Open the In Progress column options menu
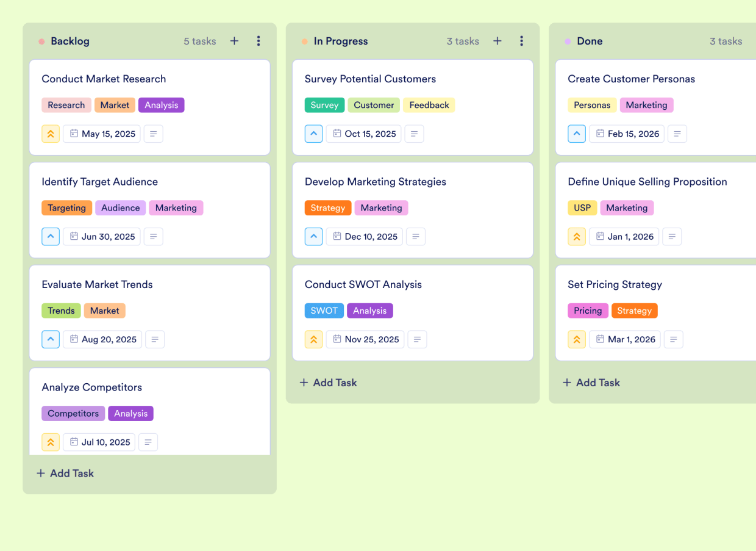 coord(521,41)
